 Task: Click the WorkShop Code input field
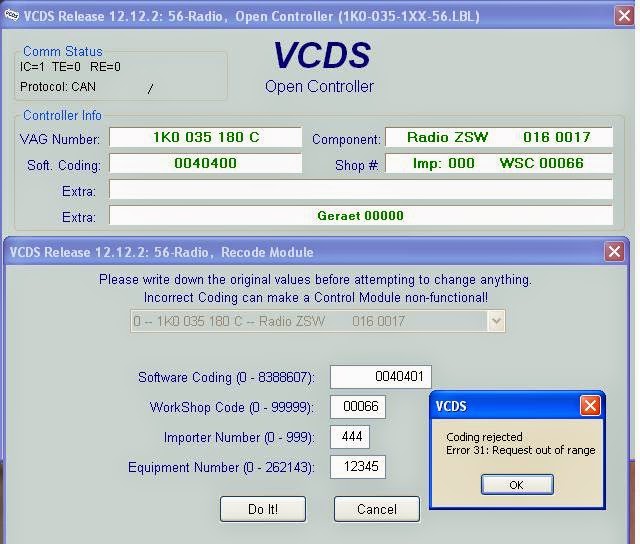358,406
